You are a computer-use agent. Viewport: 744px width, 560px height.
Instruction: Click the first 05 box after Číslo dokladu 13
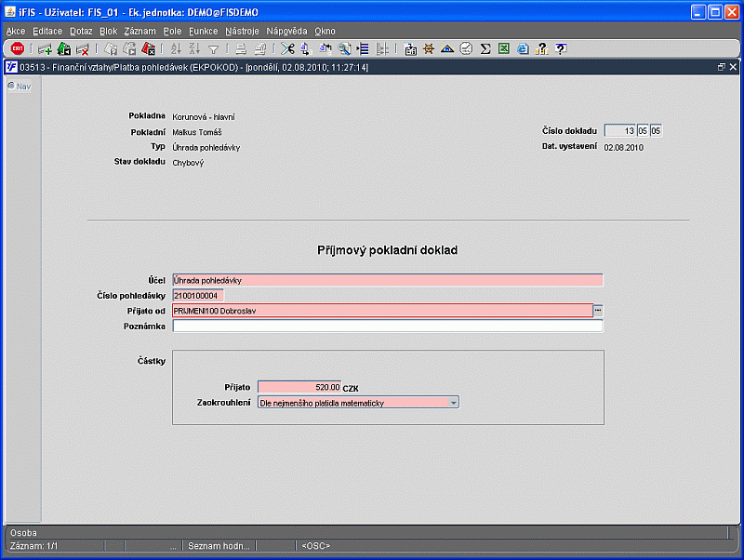pyautogui.click(x=643, y=131)
